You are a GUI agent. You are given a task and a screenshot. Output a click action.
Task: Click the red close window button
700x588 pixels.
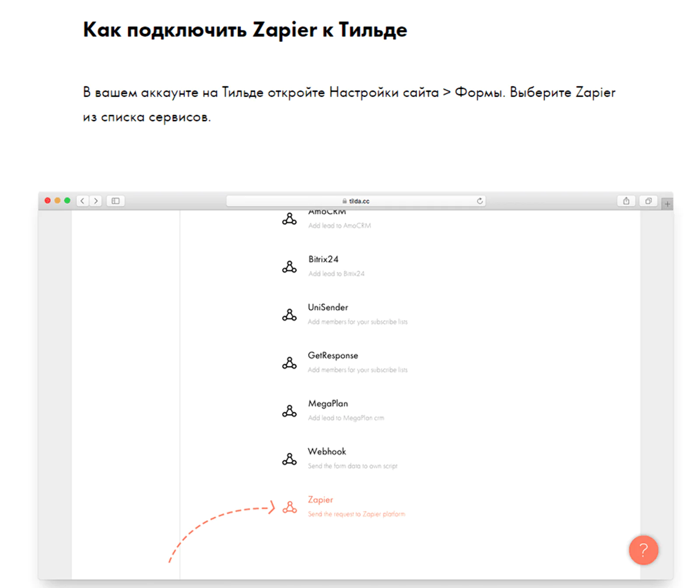(x=48, y=201)
